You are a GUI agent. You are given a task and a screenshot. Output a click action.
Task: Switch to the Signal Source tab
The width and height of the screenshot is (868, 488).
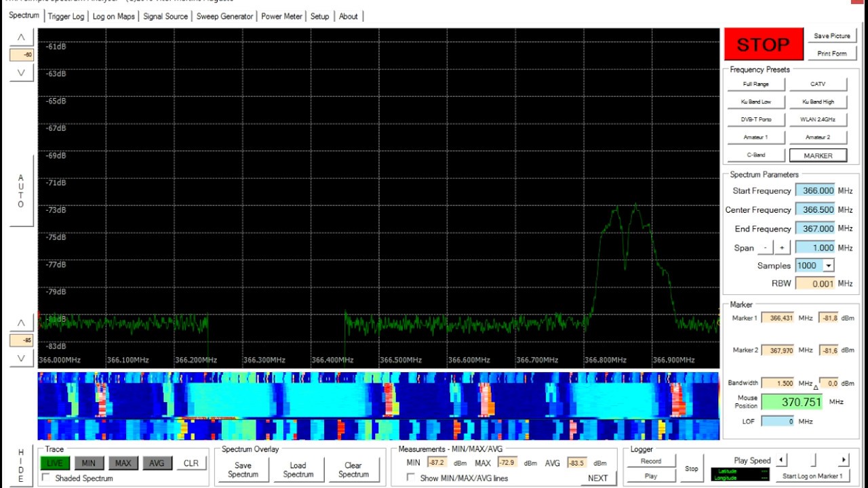click(x=165, y=16)
